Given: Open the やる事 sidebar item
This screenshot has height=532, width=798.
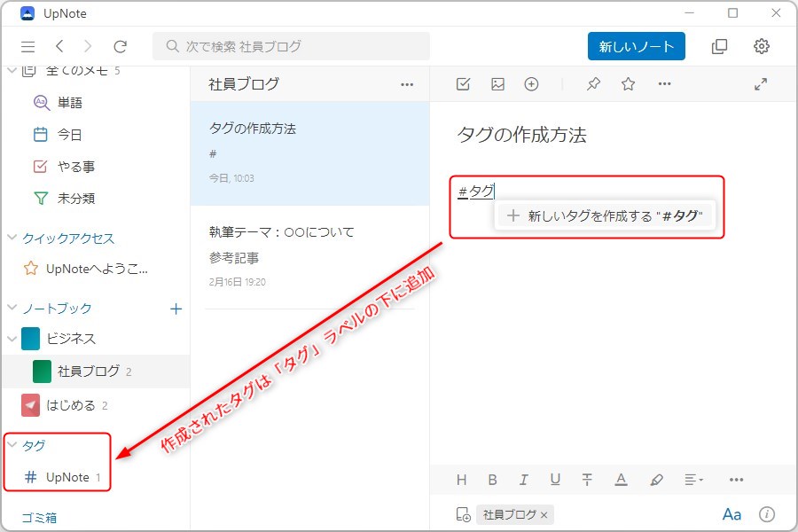Looking at the screenshot, I should tap(95, 167).
